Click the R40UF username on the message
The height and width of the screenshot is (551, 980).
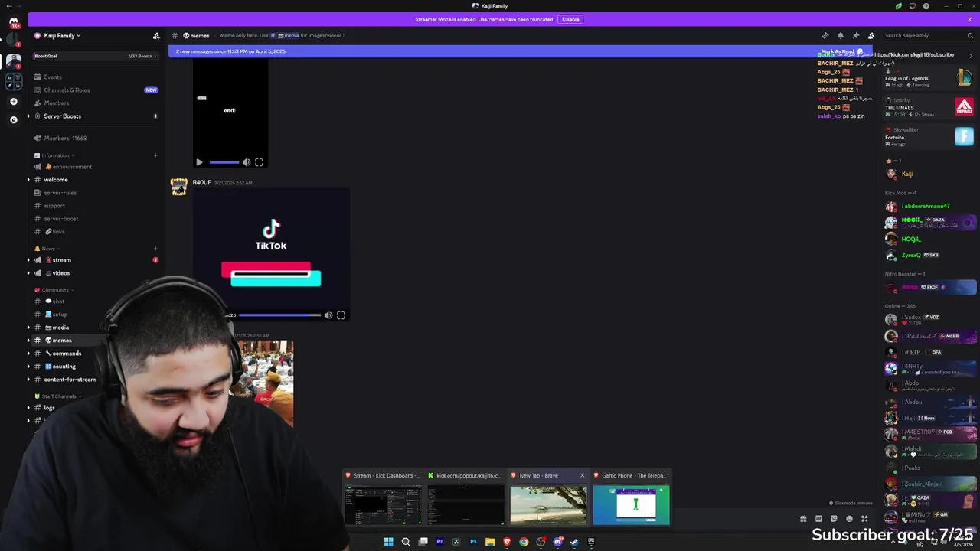201,182
